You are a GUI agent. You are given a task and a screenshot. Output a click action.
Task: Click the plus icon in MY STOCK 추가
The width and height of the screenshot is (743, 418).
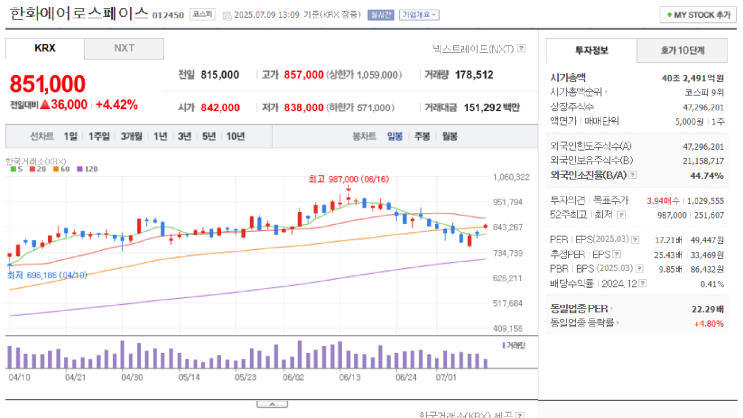point(669,15)
